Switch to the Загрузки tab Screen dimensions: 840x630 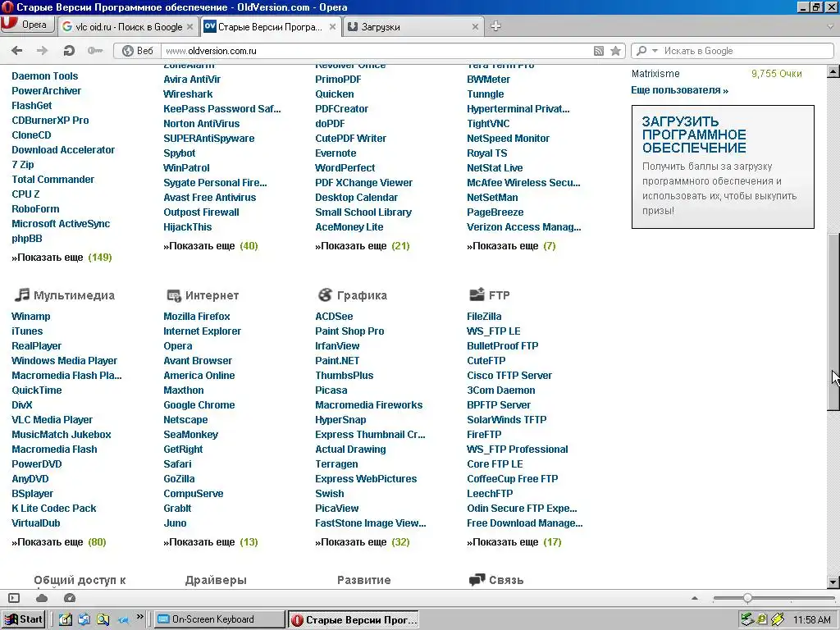pos(413,27)
